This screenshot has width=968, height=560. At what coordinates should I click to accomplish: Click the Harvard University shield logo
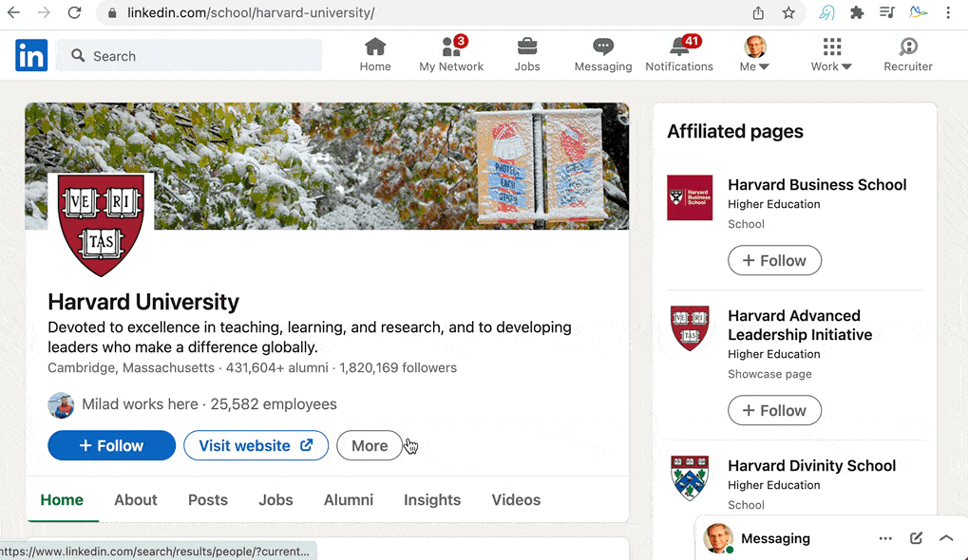[102, 225]
